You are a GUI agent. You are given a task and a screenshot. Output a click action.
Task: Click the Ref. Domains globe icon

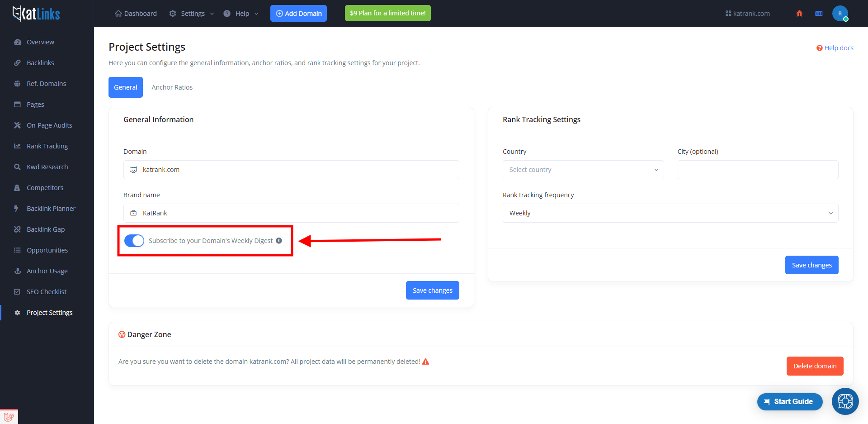pyautogui.click(x=17, y=84)
